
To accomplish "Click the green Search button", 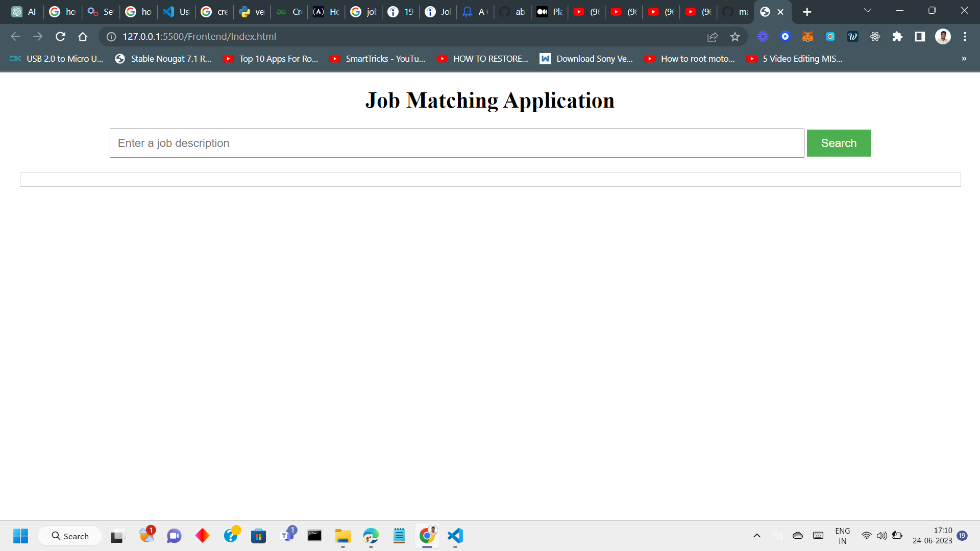I will pos(839,143).
